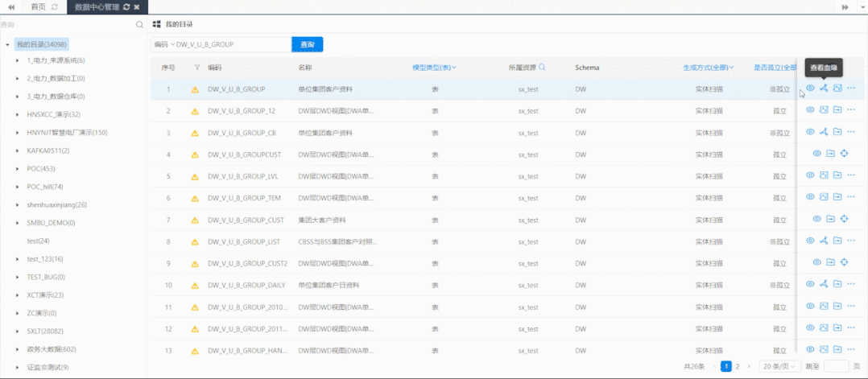Click the eye view icon in row 10
This screenshot has height=379, width=868.
point(810,284)
